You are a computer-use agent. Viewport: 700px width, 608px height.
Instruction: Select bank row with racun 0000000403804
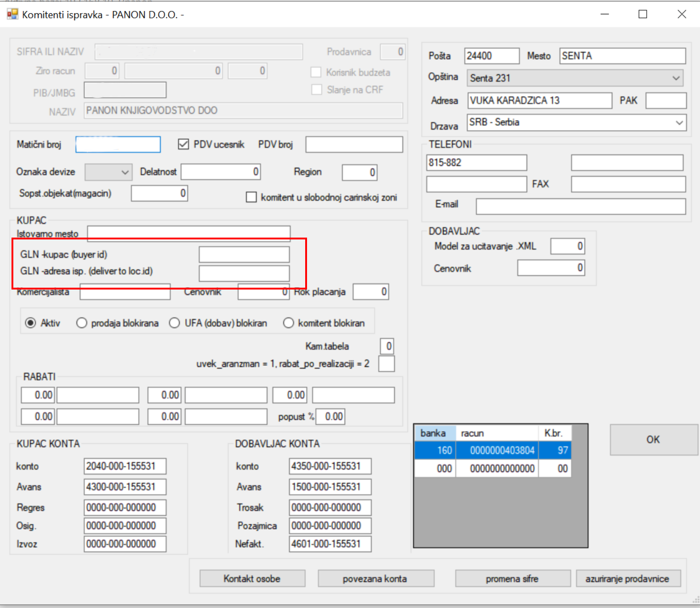coord(502,450)
